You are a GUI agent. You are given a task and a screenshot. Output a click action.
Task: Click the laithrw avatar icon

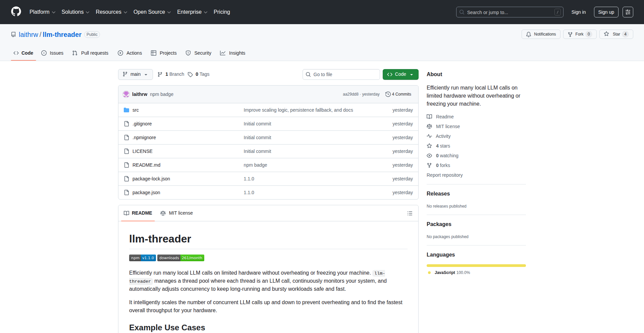[x=126, y=94]
